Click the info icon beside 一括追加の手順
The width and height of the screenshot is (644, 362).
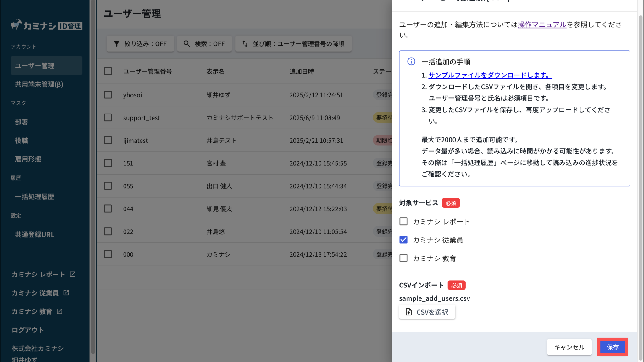tap(411, 61)
